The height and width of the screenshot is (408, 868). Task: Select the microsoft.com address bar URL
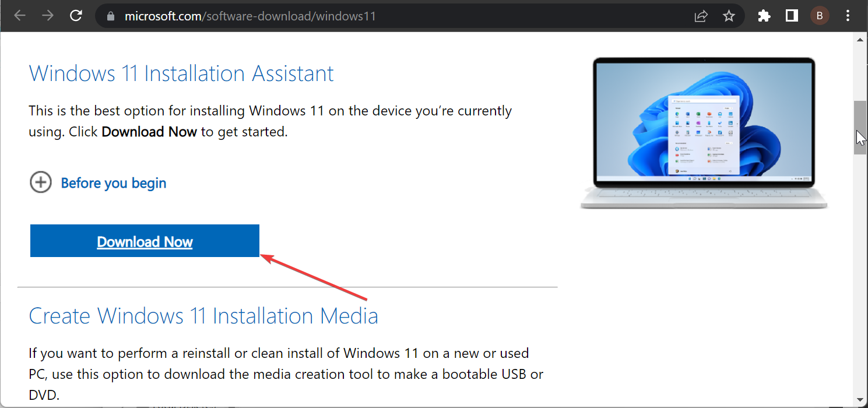(250, 16)
